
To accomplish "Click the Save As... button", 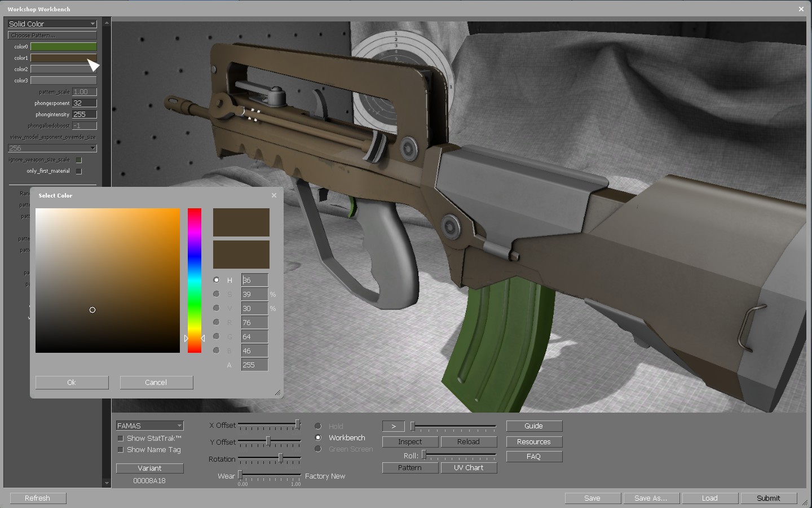I will (651, 498).
